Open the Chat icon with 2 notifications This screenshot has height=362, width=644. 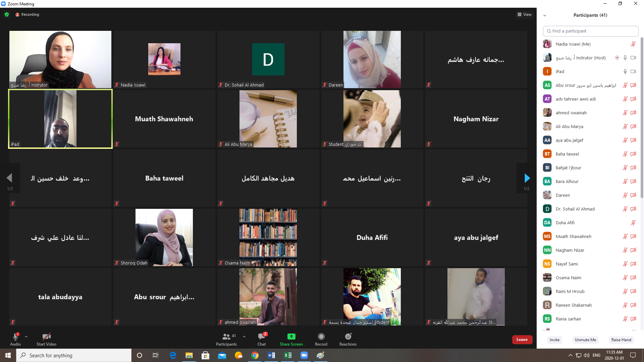(x=262, y=336)
